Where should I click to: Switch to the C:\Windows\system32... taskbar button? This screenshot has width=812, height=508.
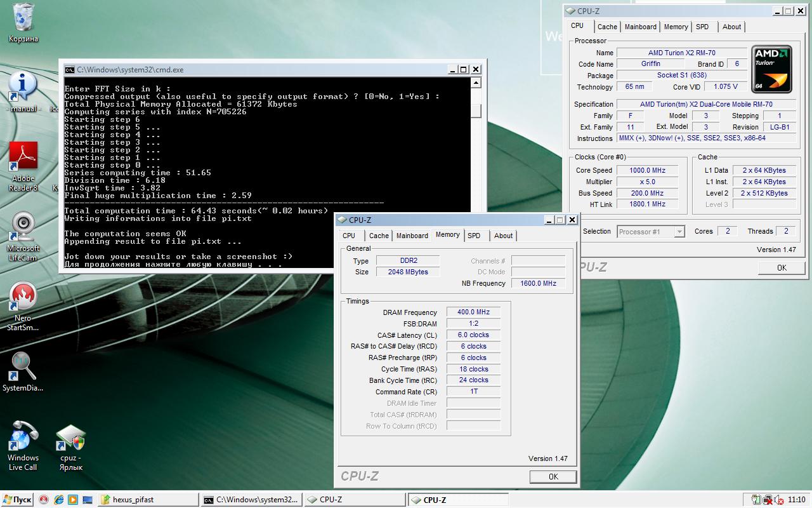pyautogui.click(x=251, y=500)
